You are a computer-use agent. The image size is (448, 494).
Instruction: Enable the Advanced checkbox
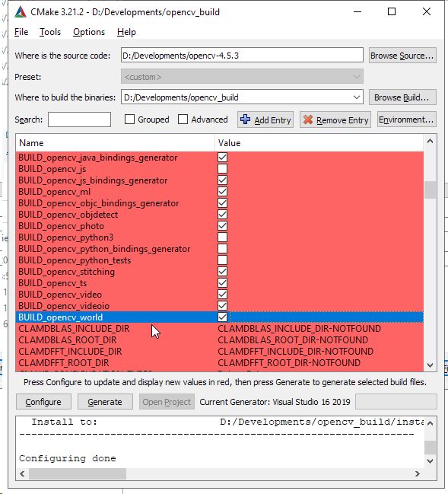(183, 120)
